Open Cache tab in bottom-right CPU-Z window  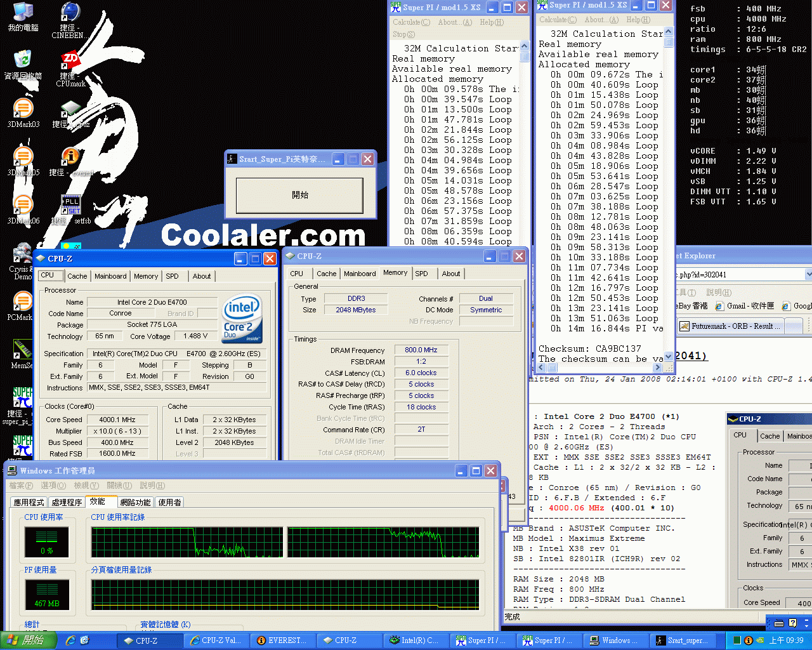(769, 436)
